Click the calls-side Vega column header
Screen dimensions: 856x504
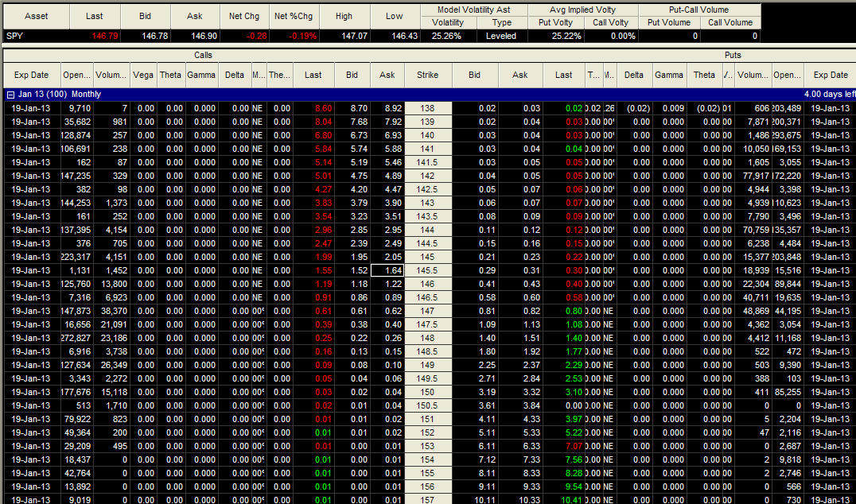click(143, 75)
